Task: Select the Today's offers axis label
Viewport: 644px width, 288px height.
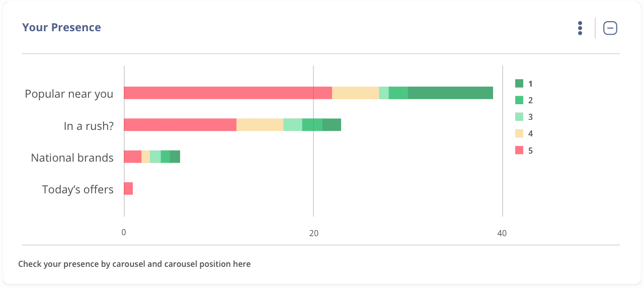Action: click(77, 189)
